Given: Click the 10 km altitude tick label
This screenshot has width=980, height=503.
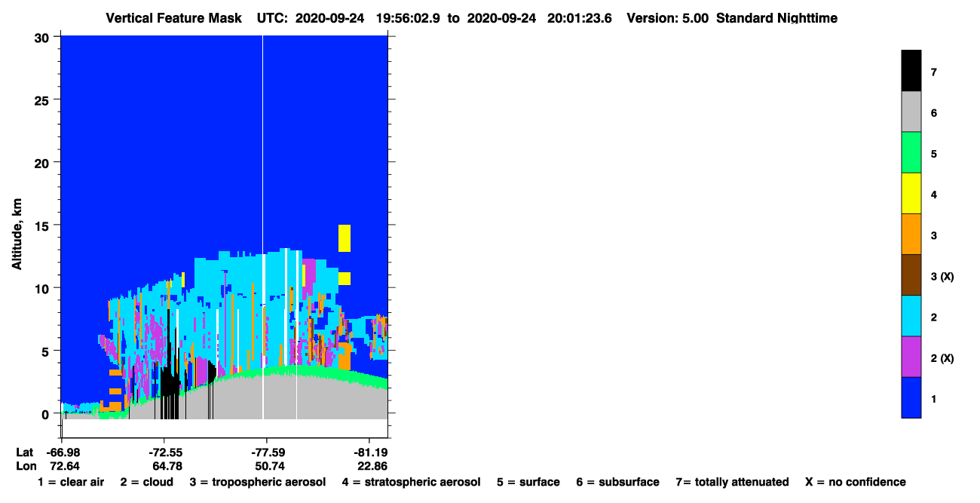Looking at the screenshot, I should pyautogui.click(x=43, y=288).
